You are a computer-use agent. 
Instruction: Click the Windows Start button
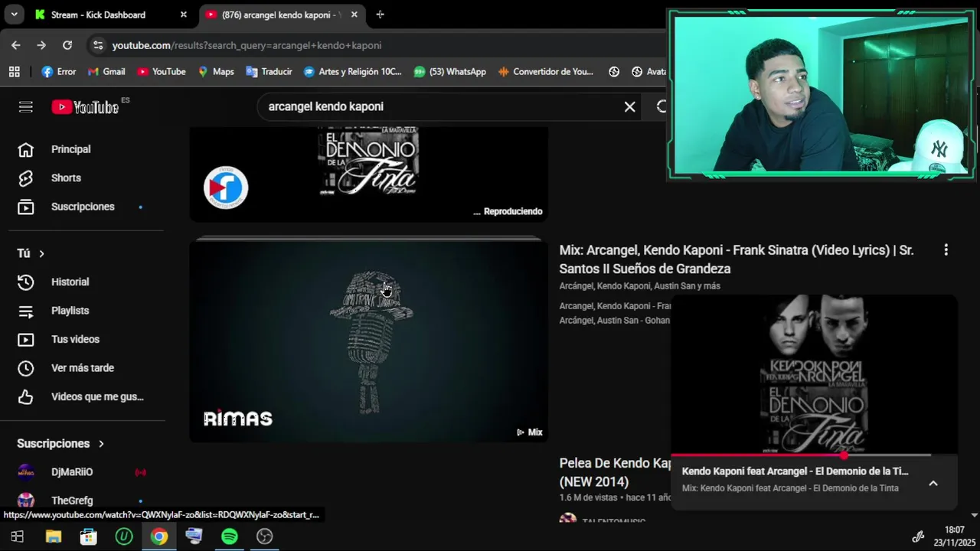click(17, 536)
